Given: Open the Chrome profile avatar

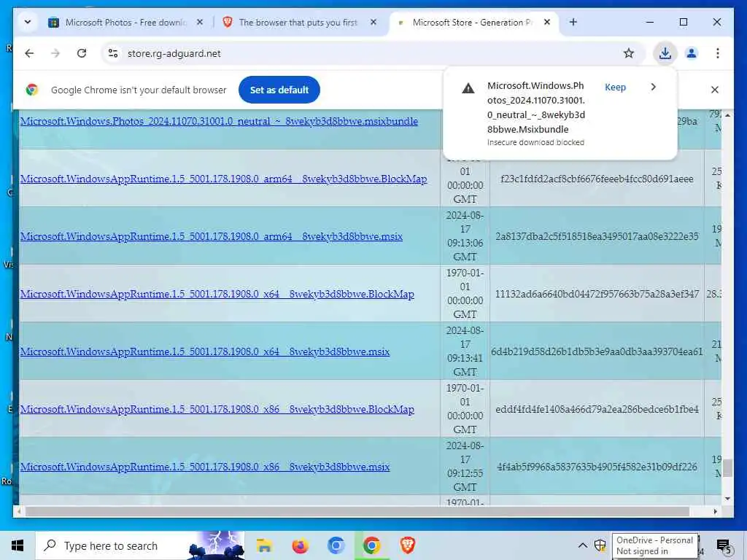Looking at the screenshot, I should point(692,53).
